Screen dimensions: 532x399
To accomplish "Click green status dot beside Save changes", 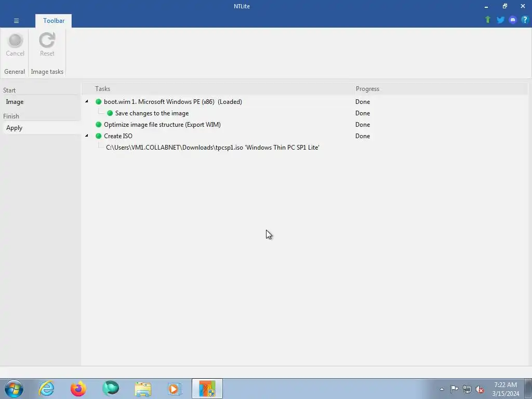I will pyautogui.click(x=110, y=113).
